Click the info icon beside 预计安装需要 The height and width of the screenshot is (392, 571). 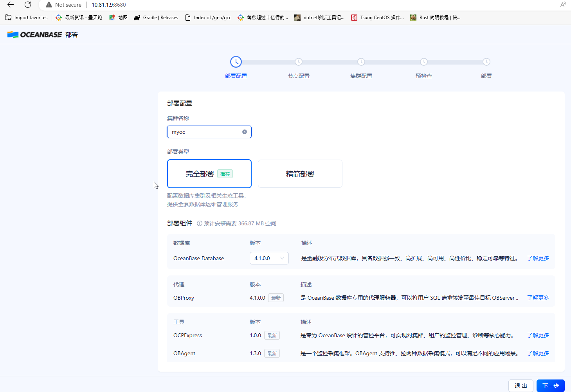(200, 223)
